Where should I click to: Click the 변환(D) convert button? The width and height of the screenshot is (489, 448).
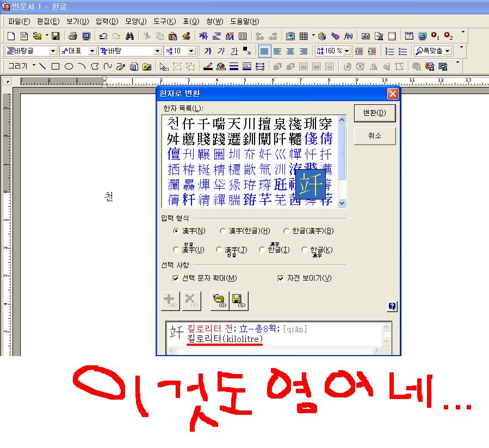pos(374,113)
